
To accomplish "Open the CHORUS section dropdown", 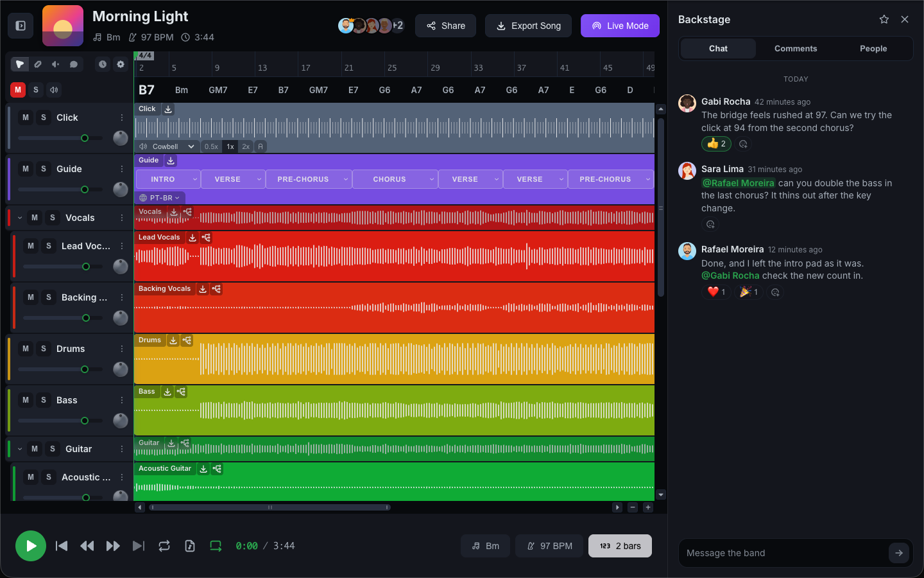I will point(395,179).
